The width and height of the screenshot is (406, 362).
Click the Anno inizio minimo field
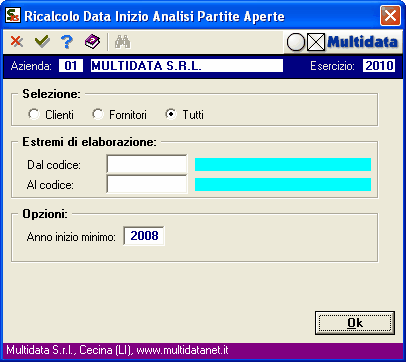tap(144, 236)
